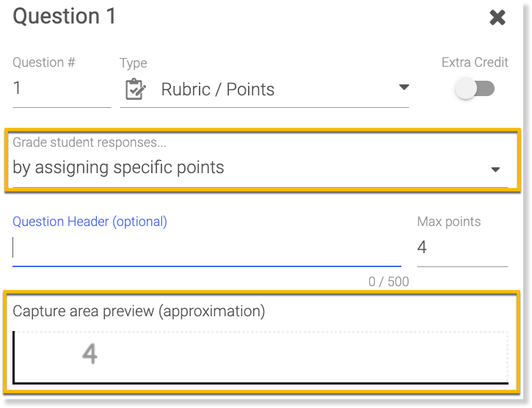532x408 pixels.
Task: Select the "Rubric / Points" type field
Action: pos(218,90)
